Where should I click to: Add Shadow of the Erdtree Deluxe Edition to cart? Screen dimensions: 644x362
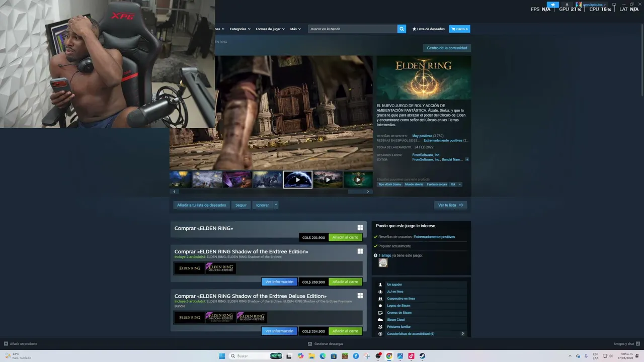[345, 331]
